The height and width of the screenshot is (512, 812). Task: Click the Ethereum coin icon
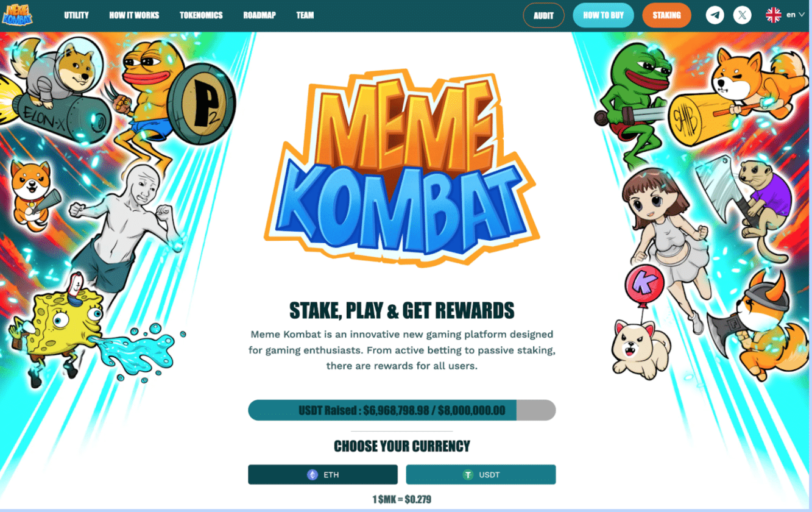click(312, 475)
